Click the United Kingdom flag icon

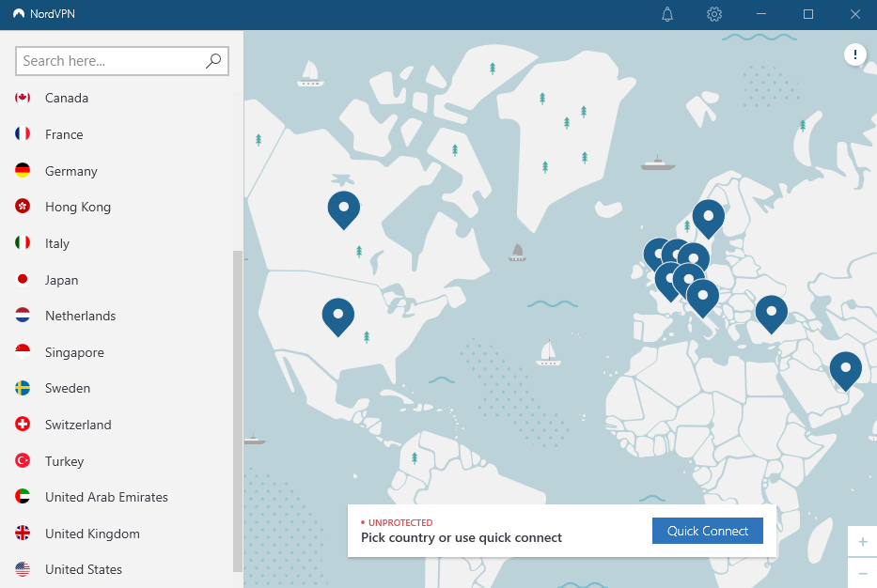23,533
